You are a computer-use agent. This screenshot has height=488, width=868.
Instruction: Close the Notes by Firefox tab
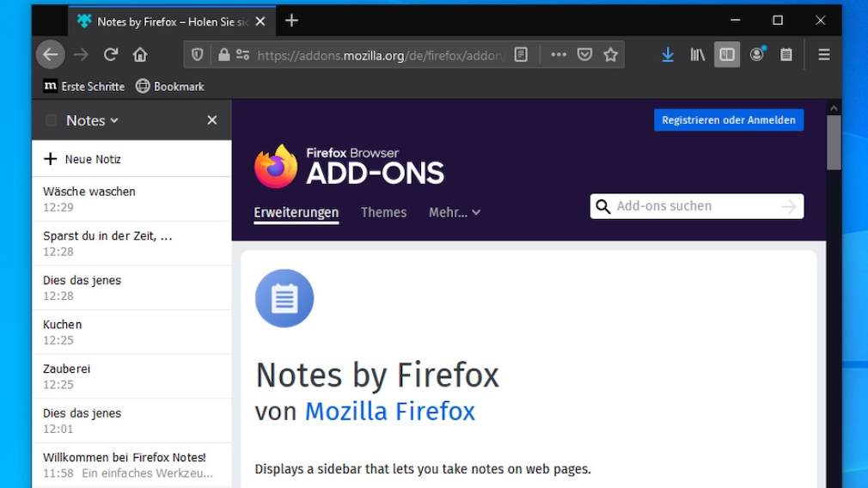pos(260,21)
